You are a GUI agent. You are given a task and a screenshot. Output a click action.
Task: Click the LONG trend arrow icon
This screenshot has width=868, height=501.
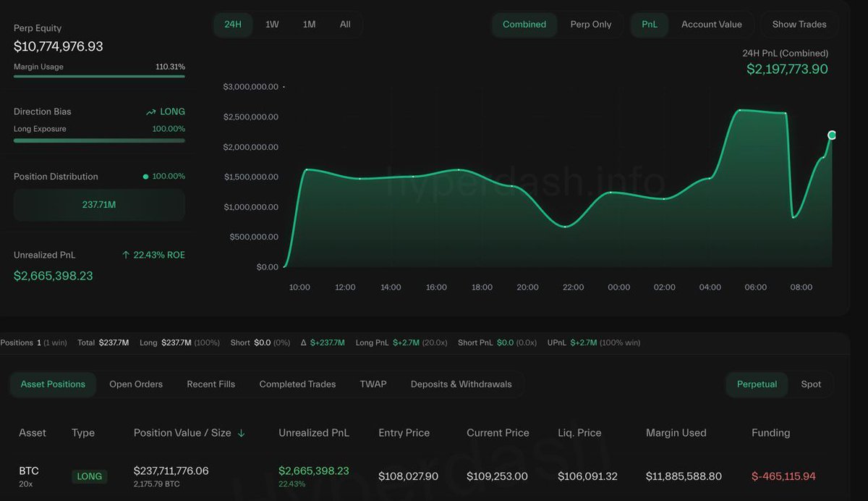point(150,112)
